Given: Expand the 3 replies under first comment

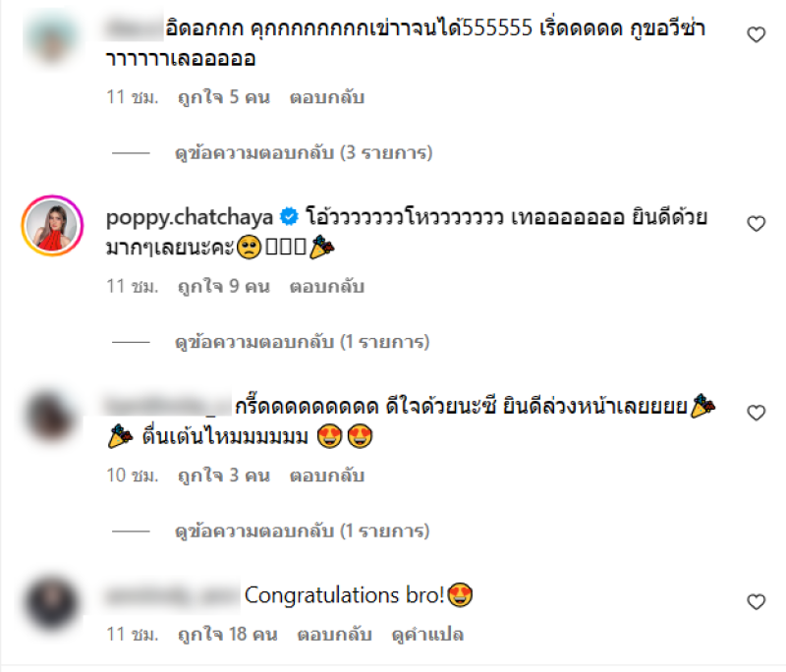Looking at the screenshot, I should coord(304,152).
